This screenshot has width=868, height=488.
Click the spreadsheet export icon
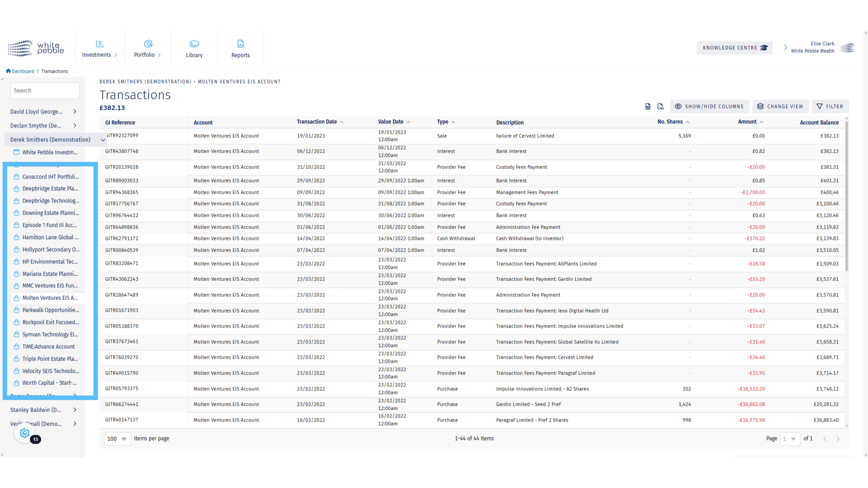pyautogui.click(x=648, y=107)
